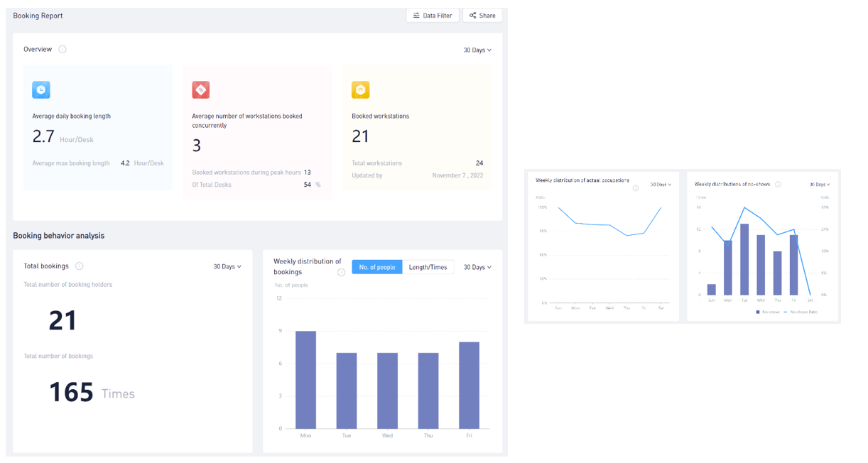Click the info icon next to Overview
The width and height of the screenshot is (868, 463).
[63, 50]
